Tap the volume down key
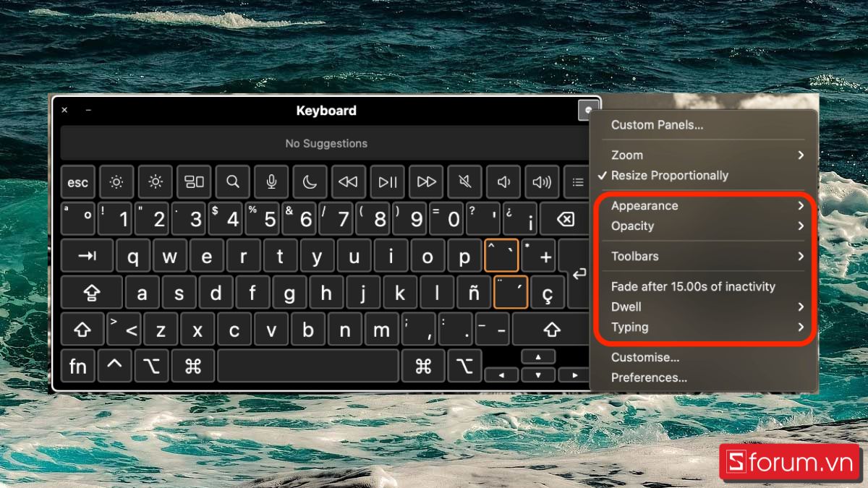 pyautogui.click(x=503, y=182)
